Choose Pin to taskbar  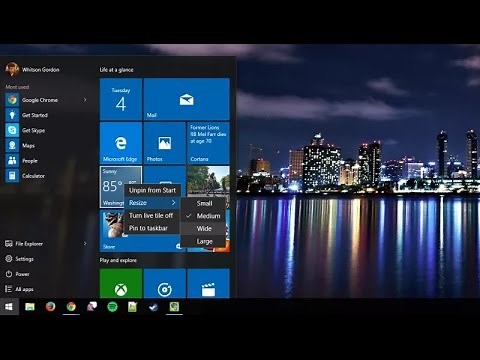coord(152,228)
